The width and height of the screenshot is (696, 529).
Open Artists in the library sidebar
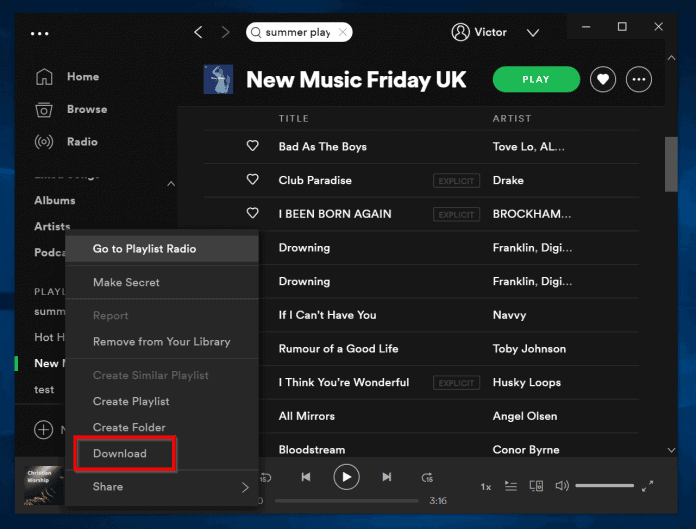(x=52, y=226)
